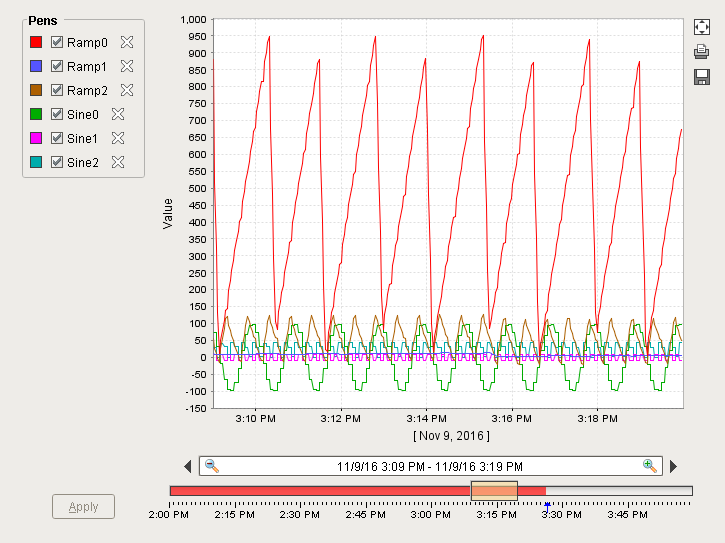Toggle the Ramp1 pen checkbox
Screen dimensions: 725x543
[57, 66]
